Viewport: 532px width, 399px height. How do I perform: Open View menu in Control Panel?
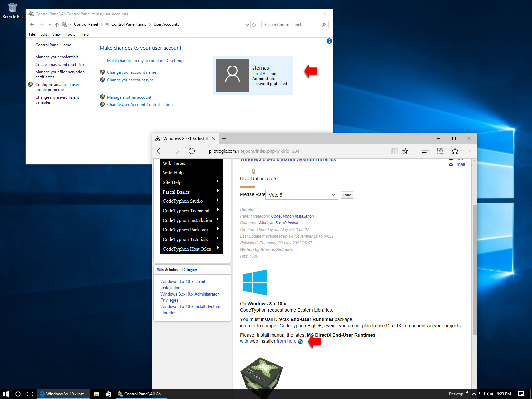pos(56,34)
